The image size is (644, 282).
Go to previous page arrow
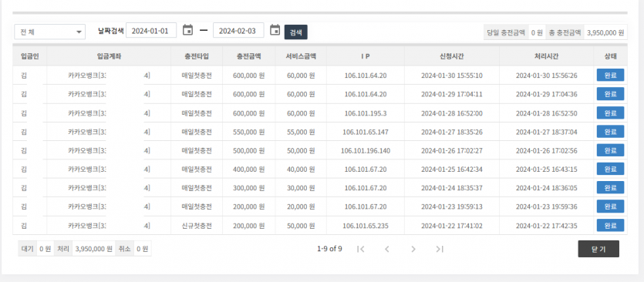pos(386,249)
